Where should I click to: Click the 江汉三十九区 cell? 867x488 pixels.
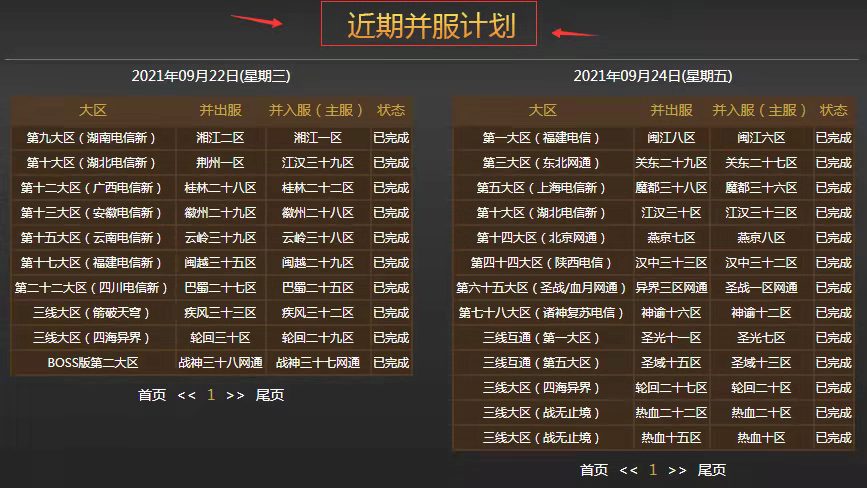318,163
